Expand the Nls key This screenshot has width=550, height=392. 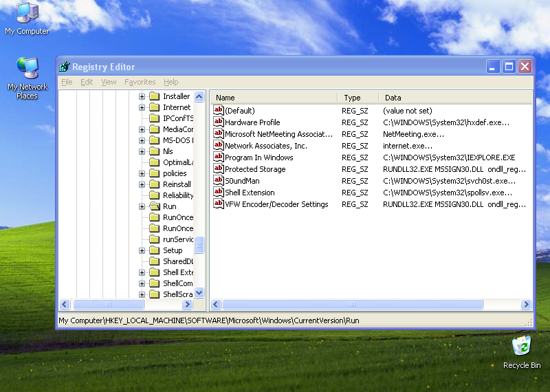[x=142, y=151]
